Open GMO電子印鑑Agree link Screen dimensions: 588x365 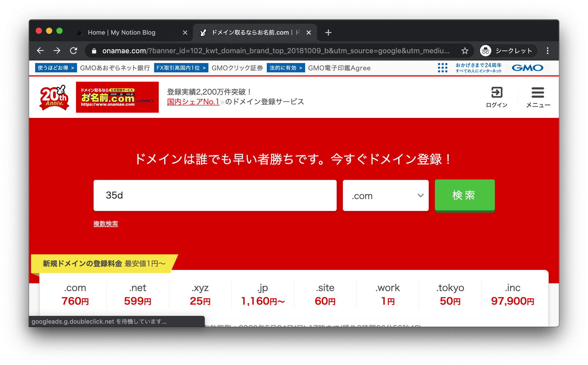[339, 68]
